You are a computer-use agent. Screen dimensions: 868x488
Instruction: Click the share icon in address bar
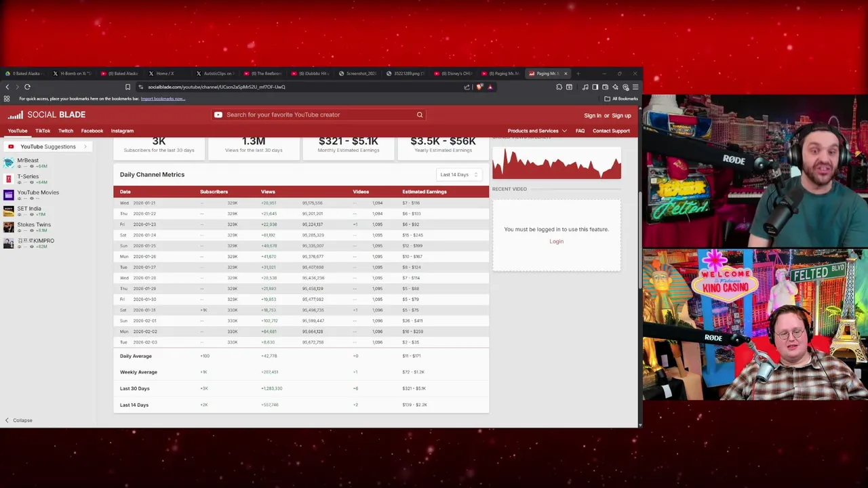pos(467,87)
